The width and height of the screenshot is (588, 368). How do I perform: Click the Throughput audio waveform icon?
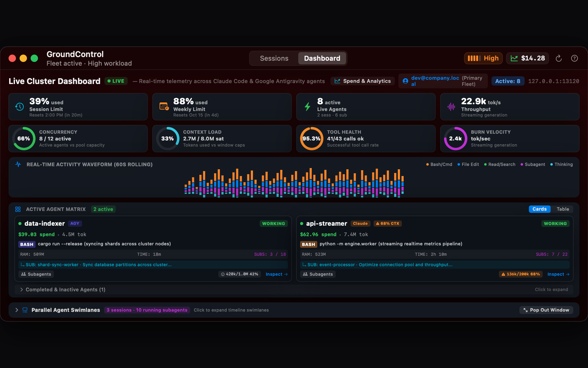[451, 107]
